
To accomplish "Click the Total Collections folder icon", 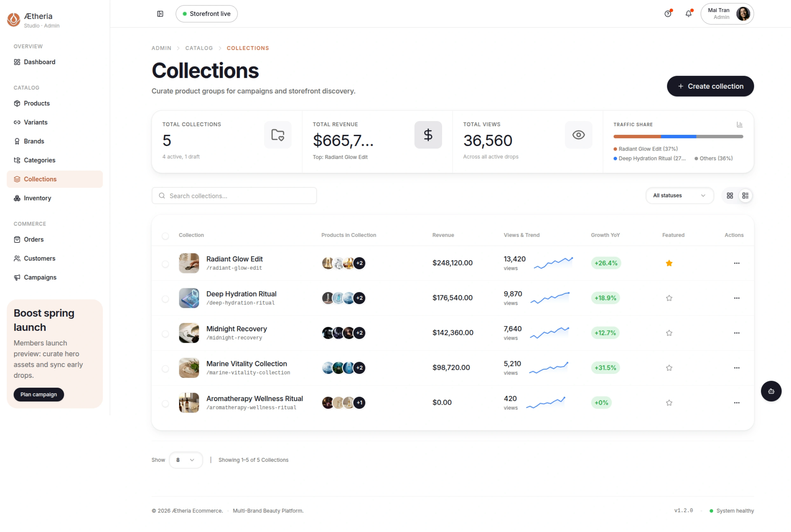I will tap(278, 135).
